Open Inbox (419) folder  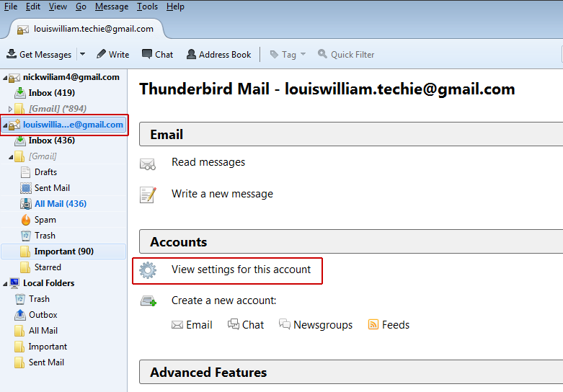(x=52, y=93)
